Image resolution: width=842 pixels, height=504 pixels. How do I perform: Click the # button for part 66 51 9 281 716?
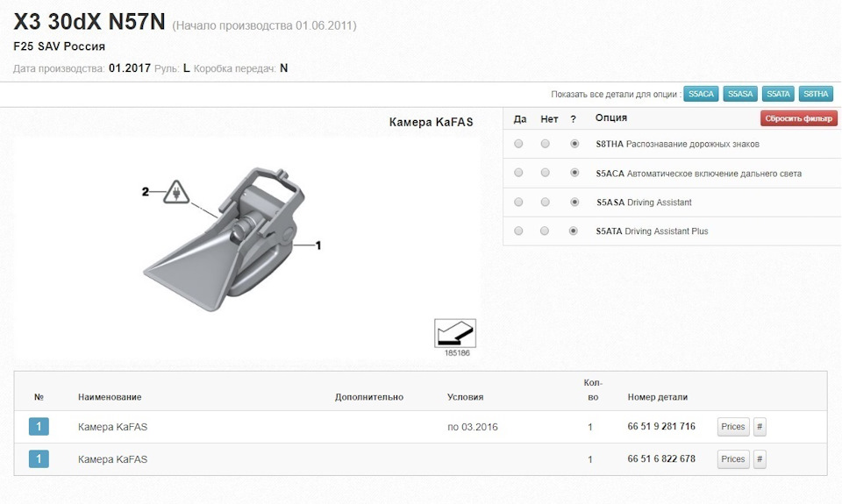click(x=760, y=427)
